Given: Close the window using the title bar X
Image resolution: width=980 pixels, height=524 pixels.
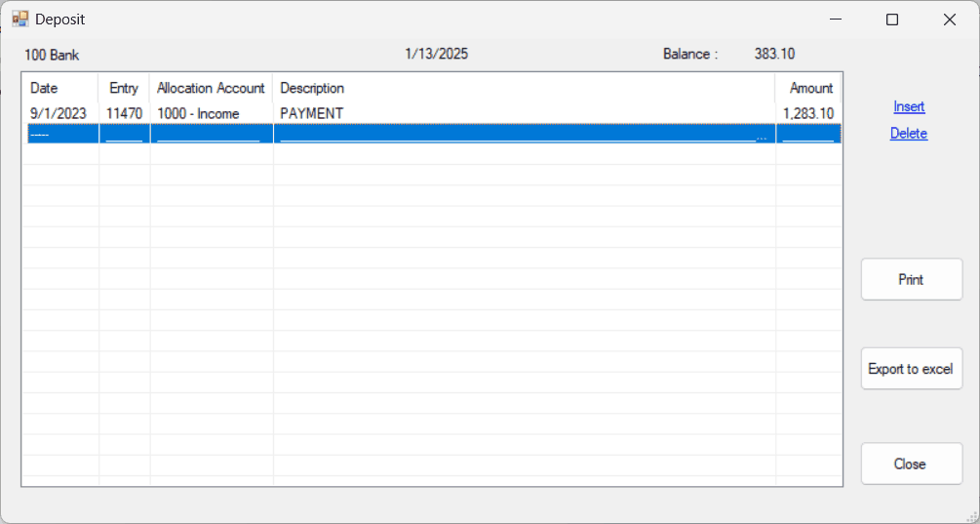Looking at the screenshot, I should coord(949,20).
